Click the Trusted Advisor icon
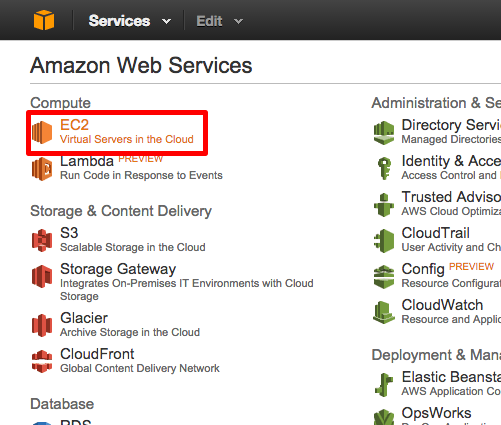This screenshot has width=501, height=425. point(384,205)
